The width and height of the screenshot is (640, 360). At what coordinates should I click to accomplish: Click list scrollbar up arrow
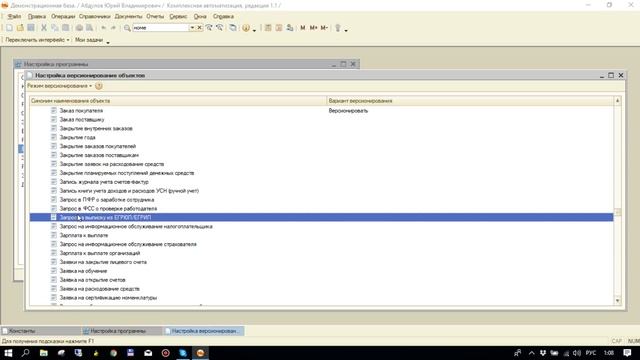click(617, 101)
